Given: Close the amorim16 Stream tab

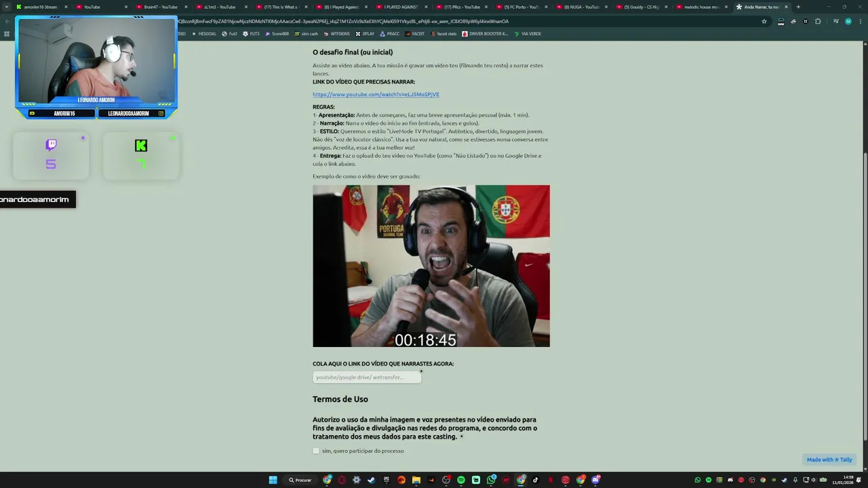Looking at the screenshot, I should 66,7.
